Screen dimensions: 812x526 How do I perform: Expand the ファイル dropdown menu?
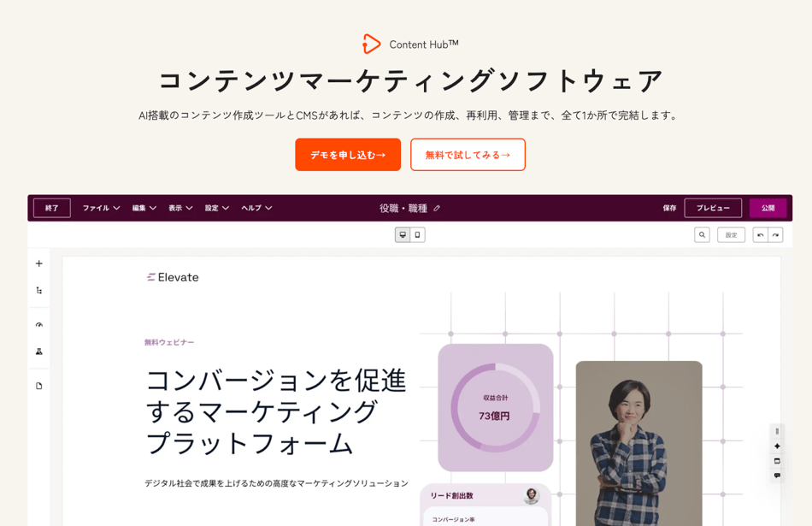pyautogui.click(x=101, y=208)
